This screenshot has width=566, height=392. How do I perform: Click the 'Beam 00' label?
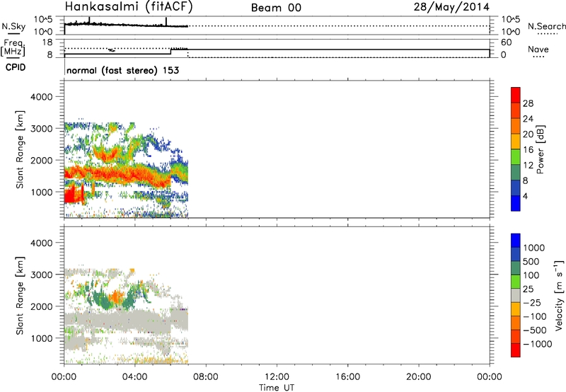point(276,8)
